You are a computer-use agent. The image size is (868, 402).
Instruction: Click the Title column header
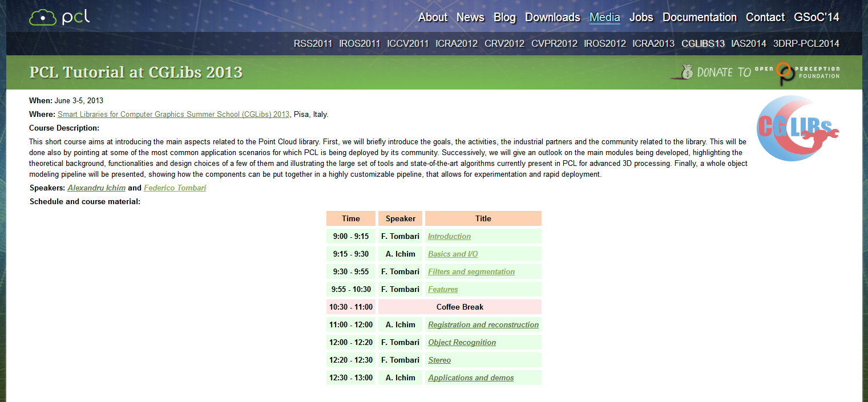pyautogui.click(x=483, y=218)
